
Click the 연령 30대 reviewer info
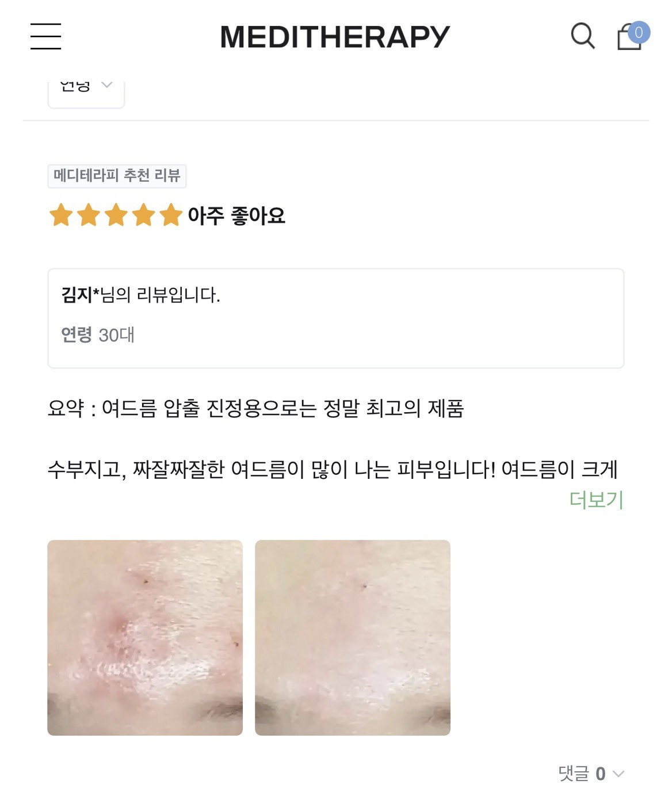(98, 334)
